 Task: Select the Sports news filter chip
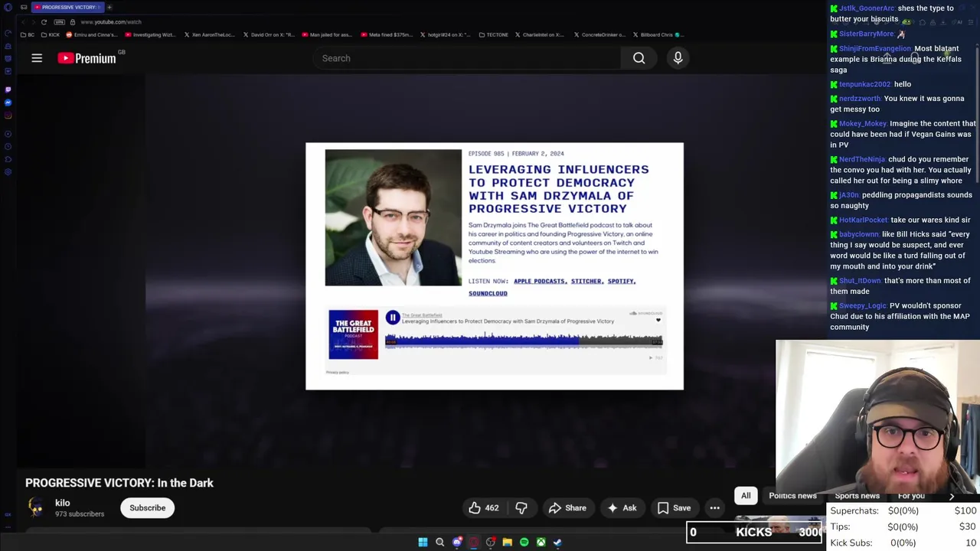click(857, 496)
